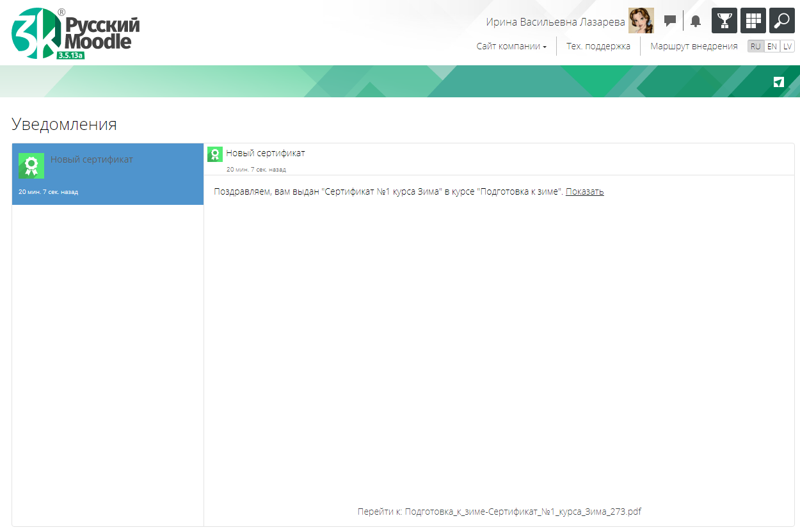The image size is (800, 532).
Task: Click the navigation arrow icon in banner
Action: click(x=778, y=82)
